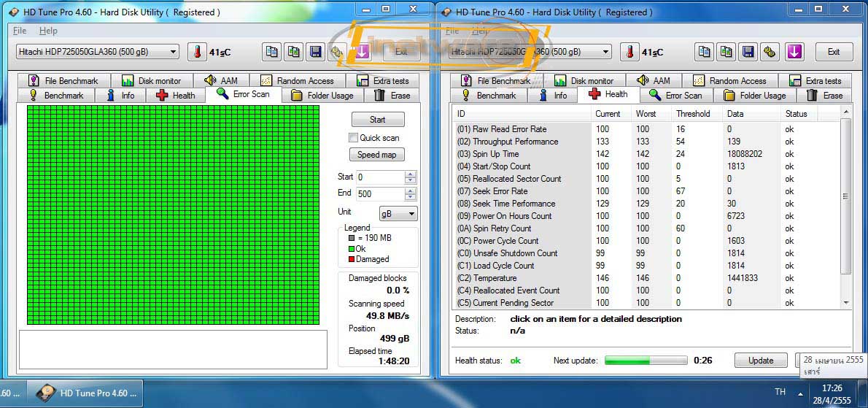Click HD Tune Pro taskbar button
The image size is (868, 408).
(x=88, y=393)
